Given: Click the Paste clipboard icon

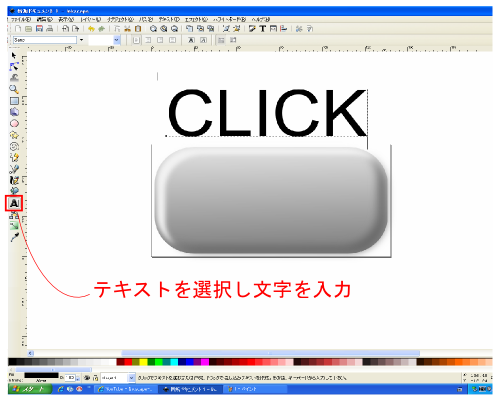Looking at the screenshot, I should [x=138, y=29].
